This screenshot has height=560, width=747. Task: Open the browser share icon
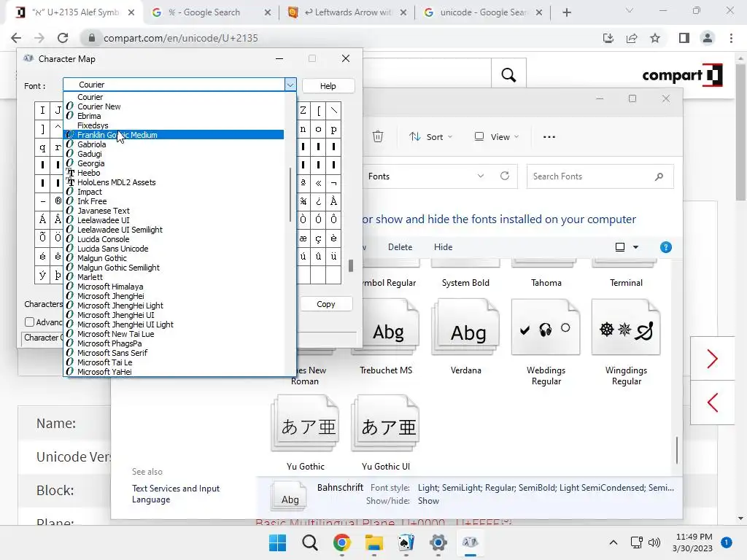tap(632, 38)
